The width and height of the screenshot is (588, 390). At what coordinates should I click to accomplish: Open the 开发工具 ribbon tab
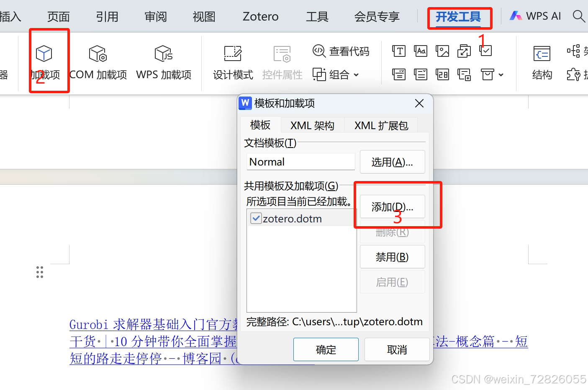point(459,17)
